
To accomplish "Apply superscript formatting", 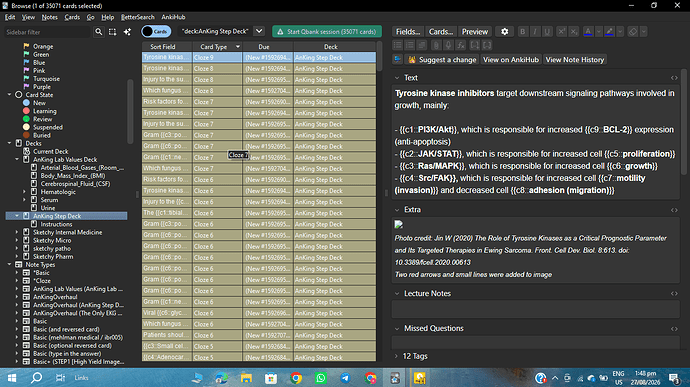I will click(561, 32).
